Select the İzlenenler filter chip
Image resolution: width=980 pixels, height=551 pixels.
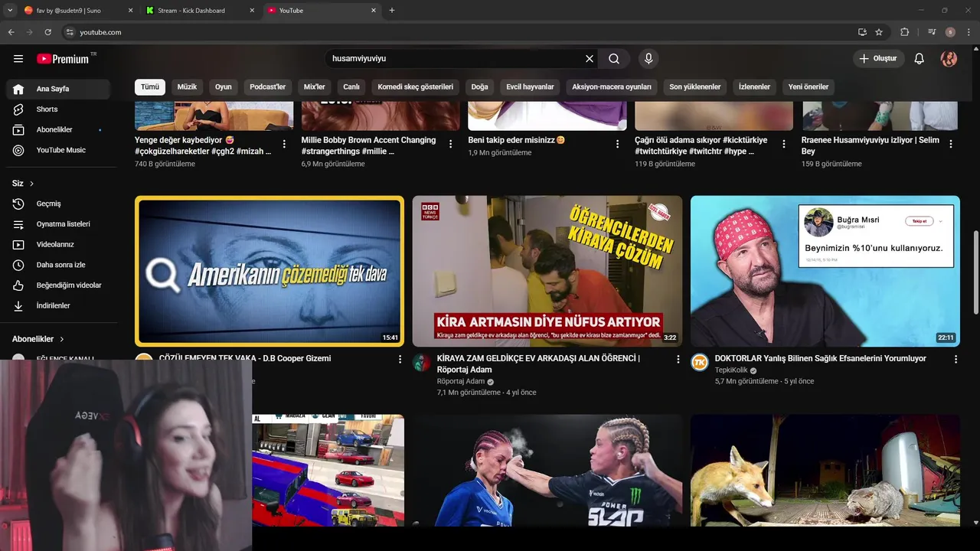point(754,86)
